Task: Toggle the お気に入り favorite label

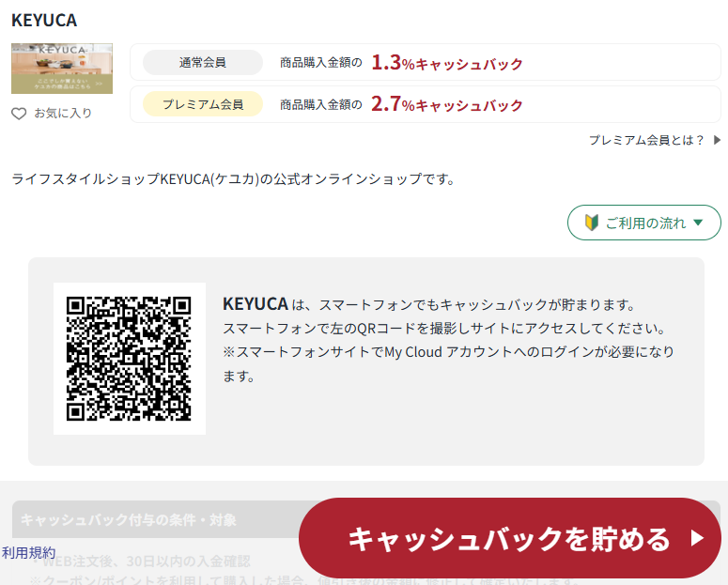Action: (63, 114)
